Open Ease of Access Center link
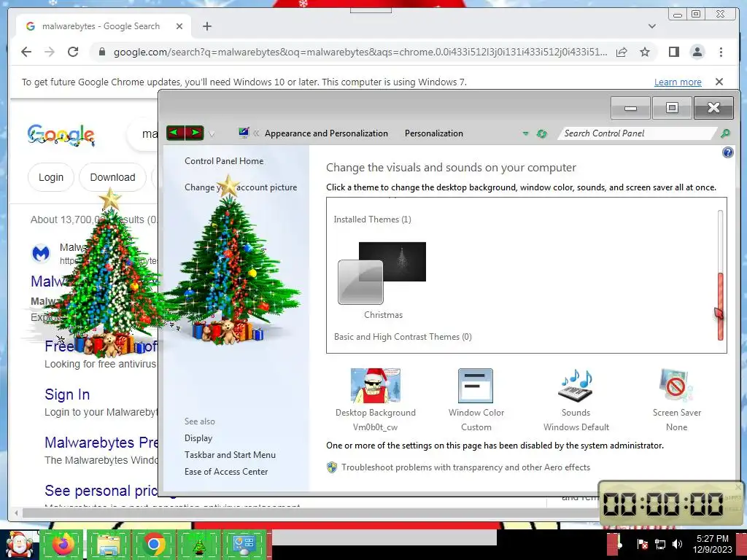 [226, 472]
